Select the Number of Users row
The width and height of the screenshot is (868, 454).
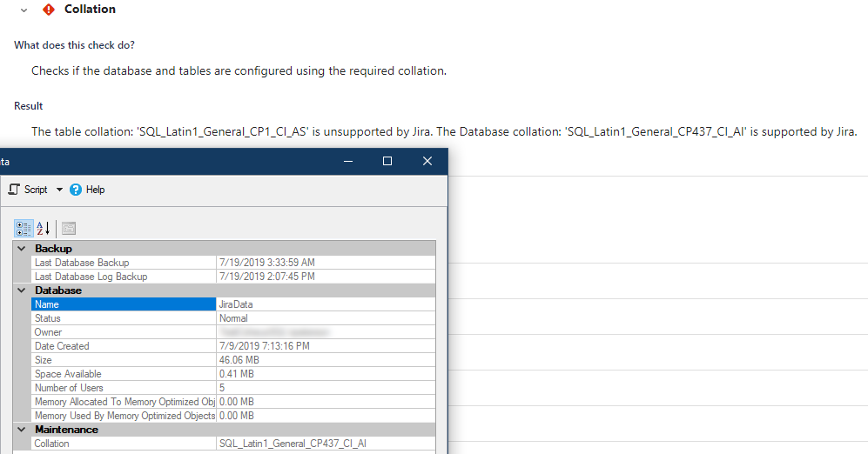233,388
